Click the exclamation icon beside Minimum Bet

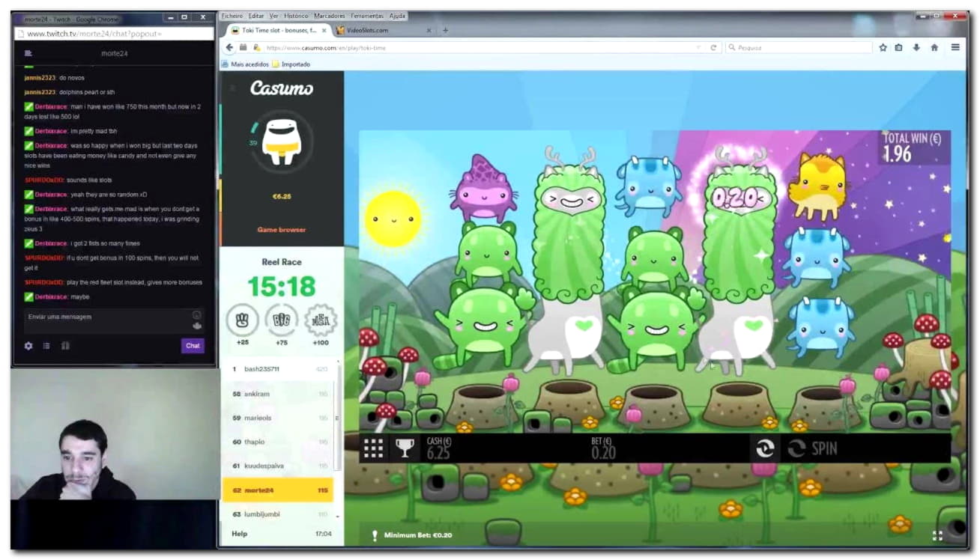(375, 535)
